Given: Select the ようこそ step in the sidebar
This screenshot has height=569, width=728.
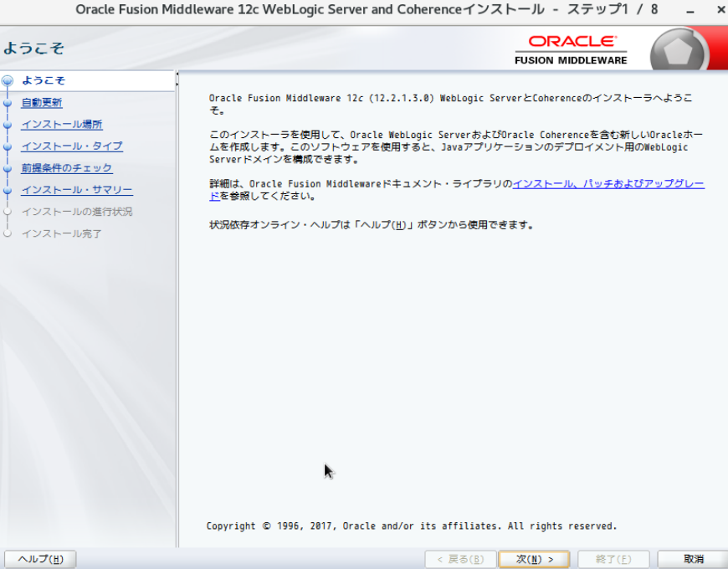Looking at the screenshot, I should coord(44,80).
